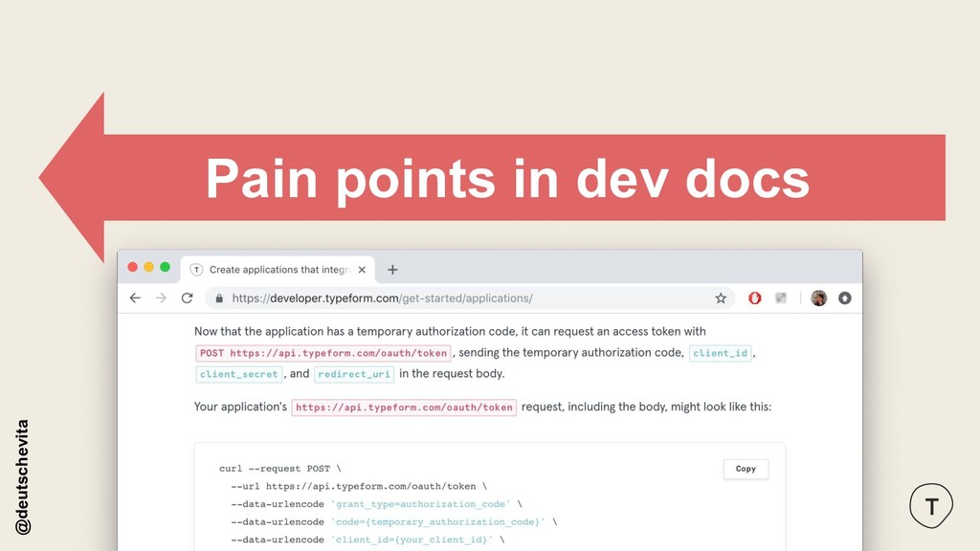
Task: Click the client_secret code label
Action: (x=238, y=374)
